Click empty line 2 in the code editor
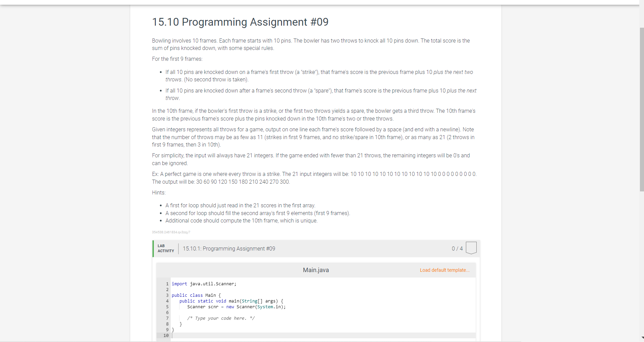 coord(202,289)
